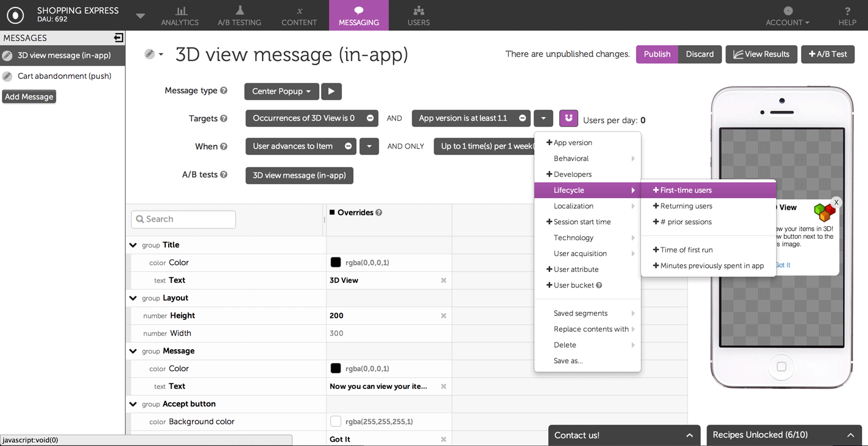868x446 pixels.
Task: Choose Returning users menu entry
Action: point(685,206)
